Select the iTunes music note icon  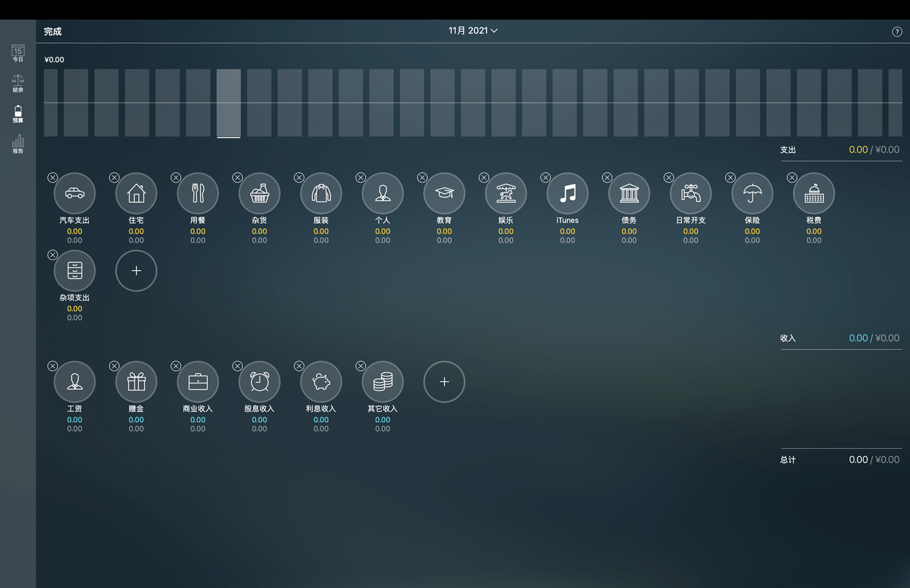click(x=568, y=194)
